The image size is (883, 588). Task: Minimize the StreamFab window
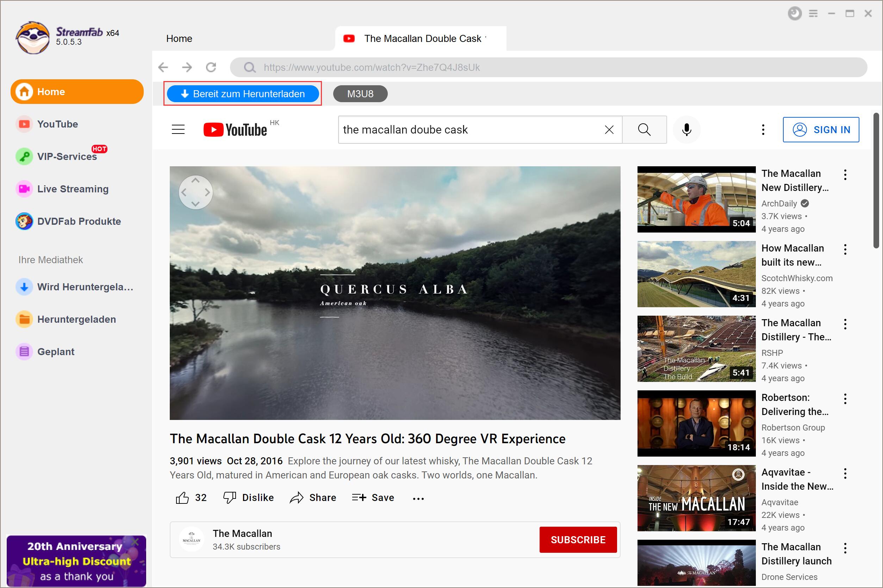point(832,13)
